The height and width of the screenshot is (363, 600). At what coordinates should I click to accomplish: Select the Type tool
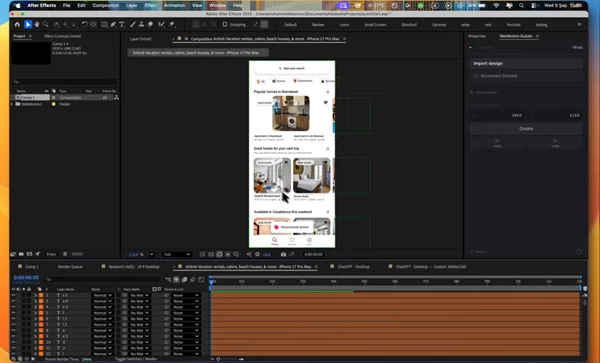click(x=122, y=24)
